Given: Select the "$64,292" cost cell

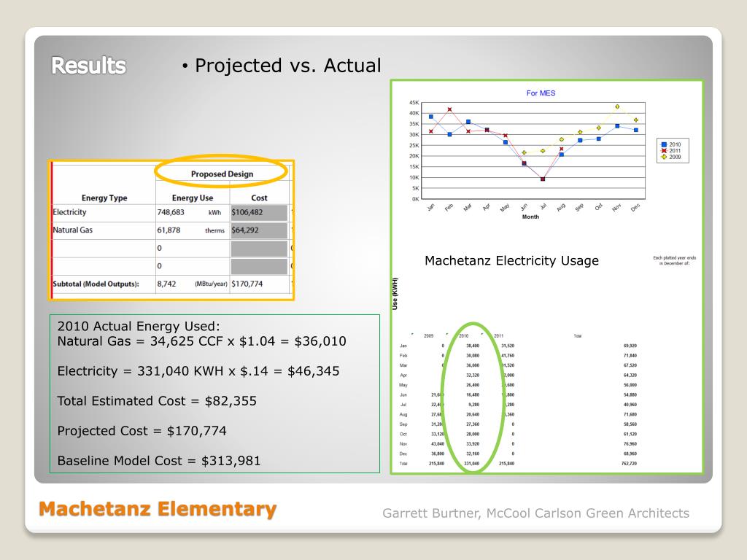Looking at the screenshot, I should tap(245, 230).
